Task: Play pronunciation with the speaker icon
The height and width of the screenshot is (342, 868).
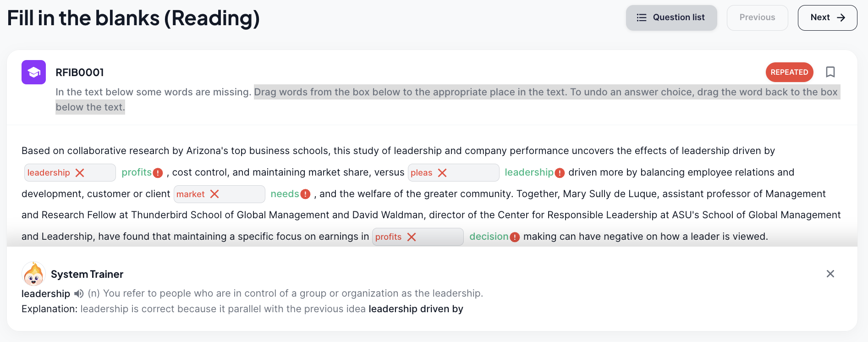Action: point(79,293)
